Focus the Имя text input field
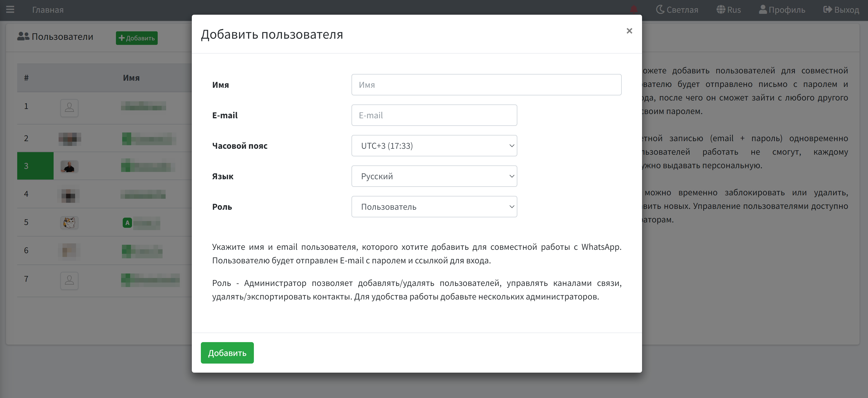868x398 pixels. click(x=486, y=85)
